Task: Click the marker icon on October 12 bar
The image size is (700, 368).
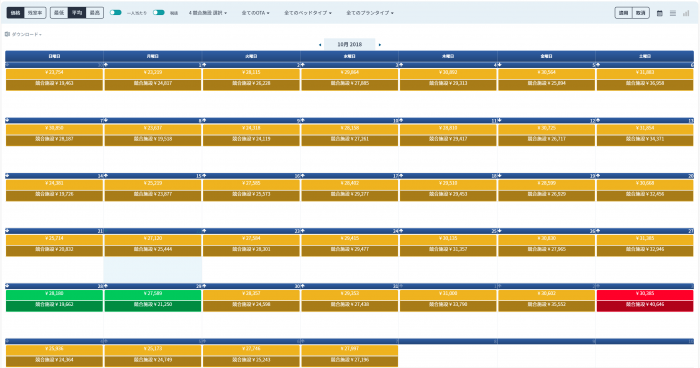Action: (x=500, y=120)
